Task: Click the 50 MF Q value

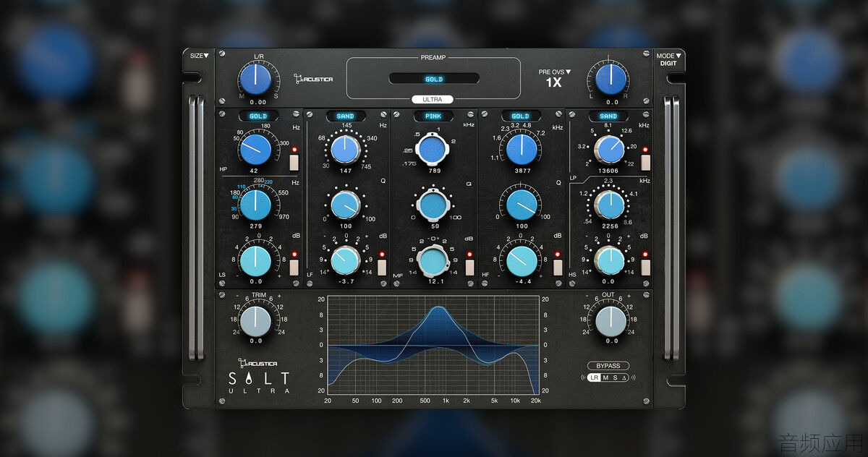Action: 434,226
